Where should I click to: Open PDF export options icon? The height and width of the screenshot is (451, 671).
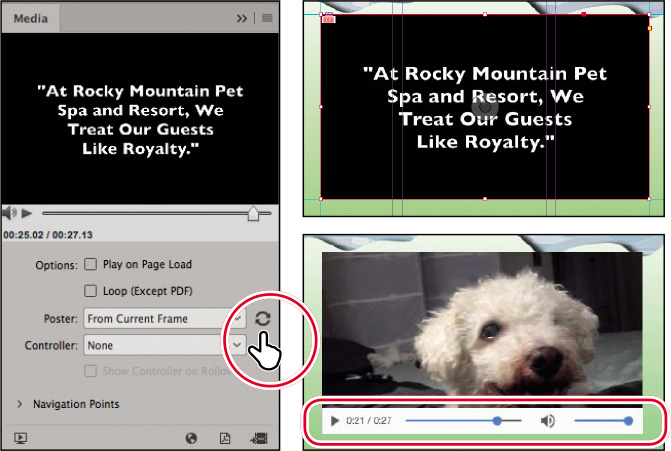click(225, 438)
